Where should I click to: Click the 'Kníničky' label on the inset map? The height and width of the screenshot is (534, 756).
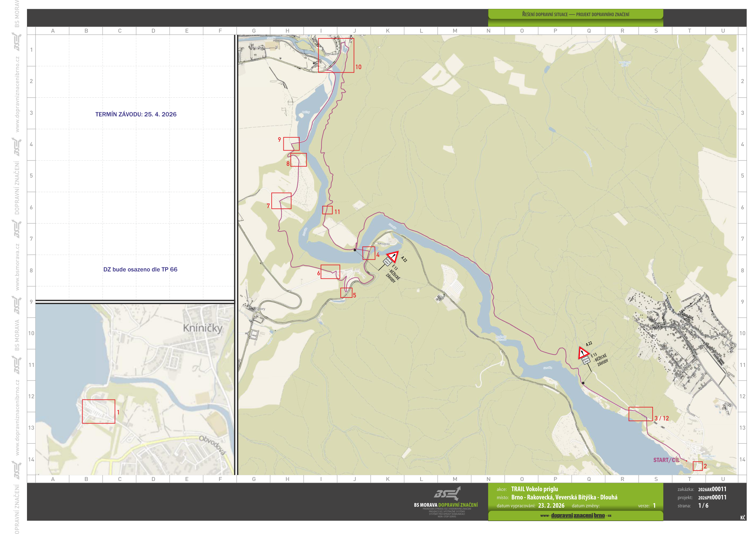pos(202,328)
